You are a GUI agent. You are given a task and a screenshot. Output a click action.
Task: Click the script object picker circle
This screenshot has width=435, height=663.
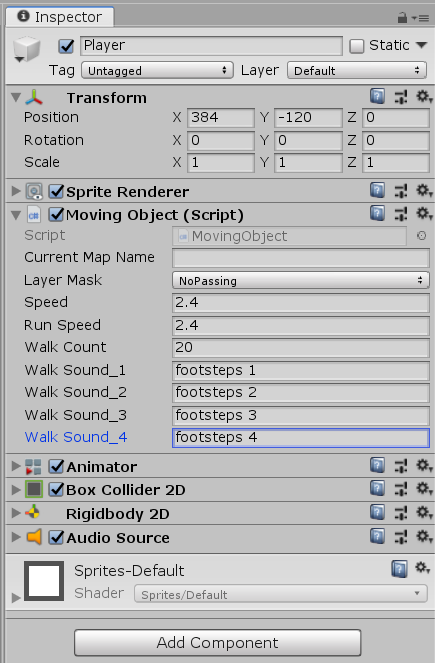[x=421, y=236]
